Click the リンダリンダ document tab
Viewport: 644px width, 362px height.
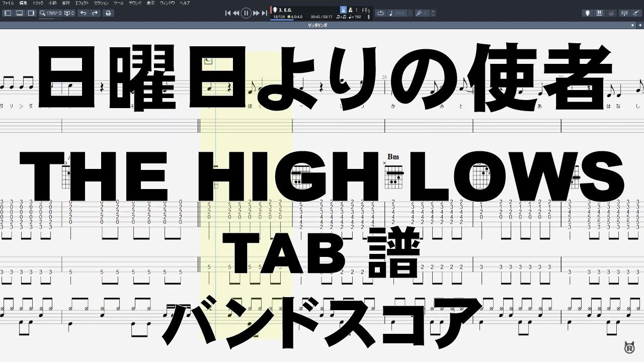click(x=318, y=25)
